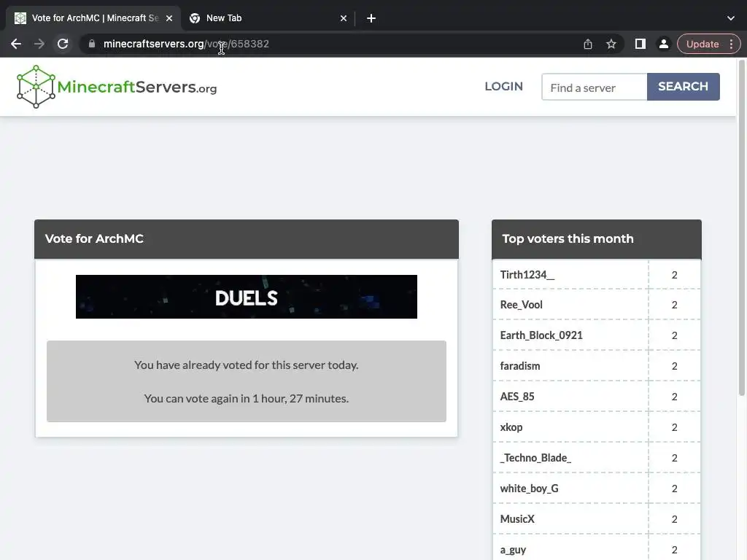The height and width of the screenshot is (560, 747).
Task: Click voter name Earth_Block_0921
Action: [x=541, y=335]
